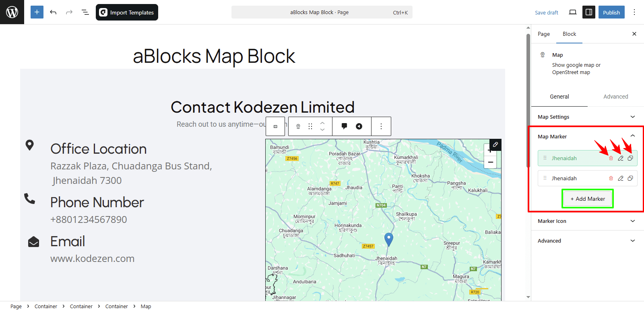Click the speech bubble toolbar icon
The image size is (644, 311).
point(344,126)
